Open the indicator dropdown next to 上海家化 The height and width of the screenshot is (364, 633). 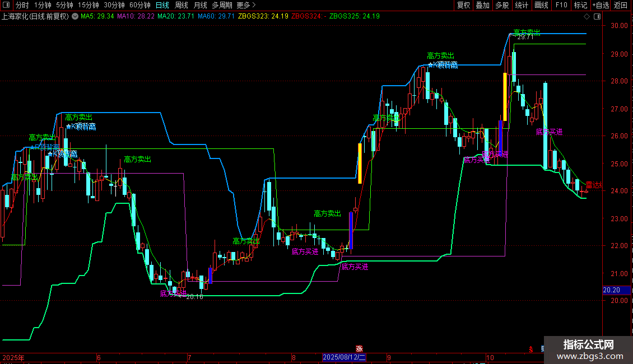coord(75,16)
